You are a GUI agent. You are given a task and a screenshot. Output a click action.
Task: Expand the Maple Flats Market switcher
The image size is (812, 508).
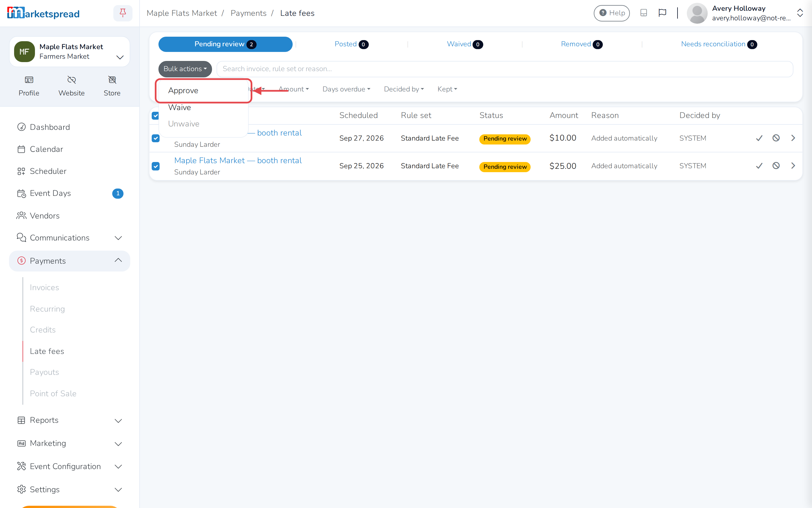pos(69,52)
